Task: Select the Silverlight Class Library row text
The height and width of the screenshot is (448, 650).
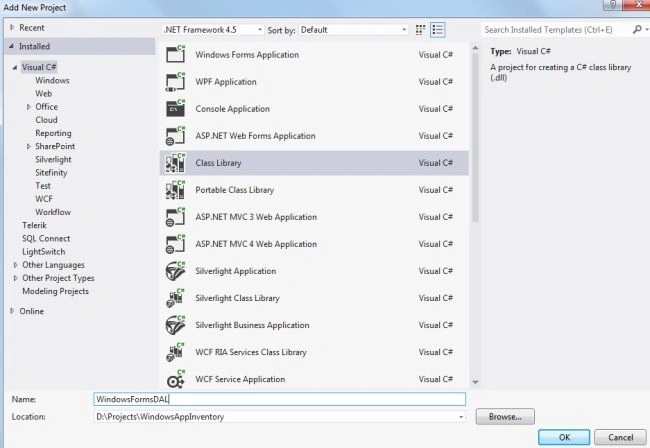Action: 238,298
